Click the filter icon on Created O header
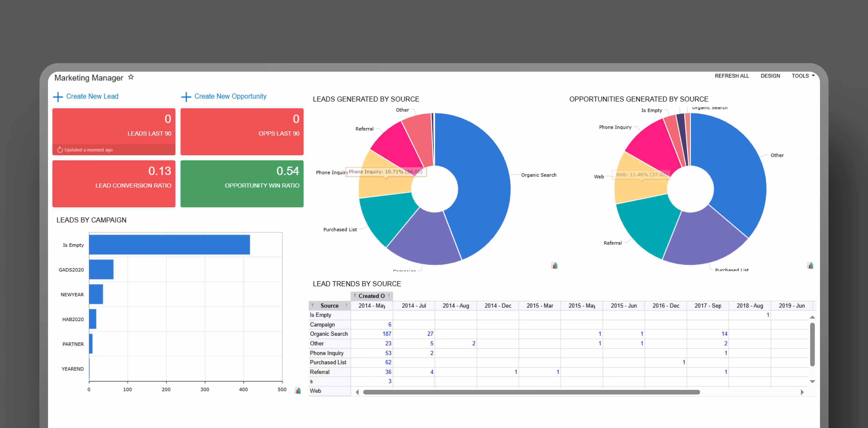 (x=355, y=296)
